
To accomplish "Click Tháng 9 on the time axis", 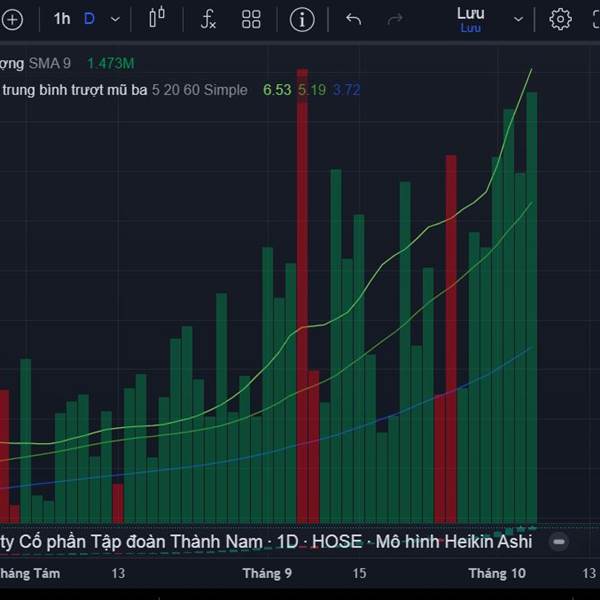I will [267, 573].
